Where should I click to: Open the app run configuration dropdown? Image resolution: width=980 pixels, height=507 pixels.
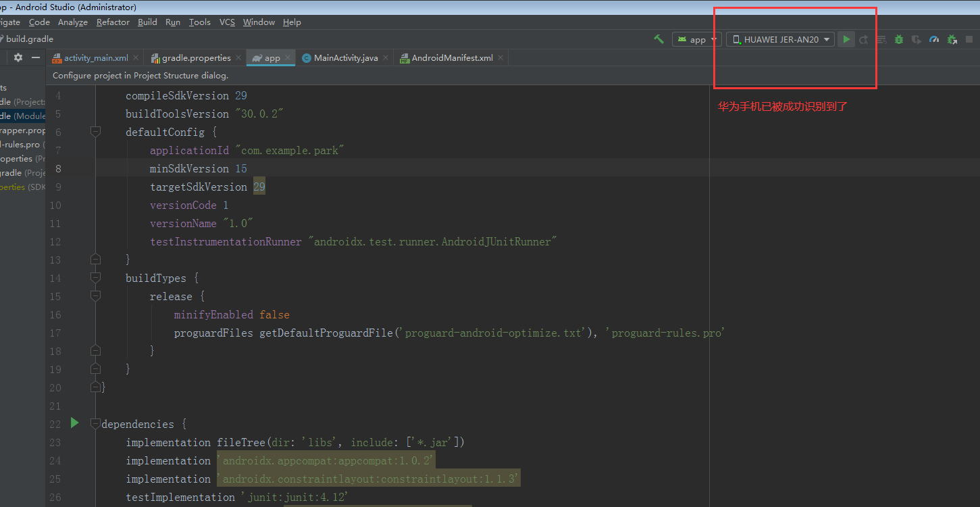click(697, 39)
